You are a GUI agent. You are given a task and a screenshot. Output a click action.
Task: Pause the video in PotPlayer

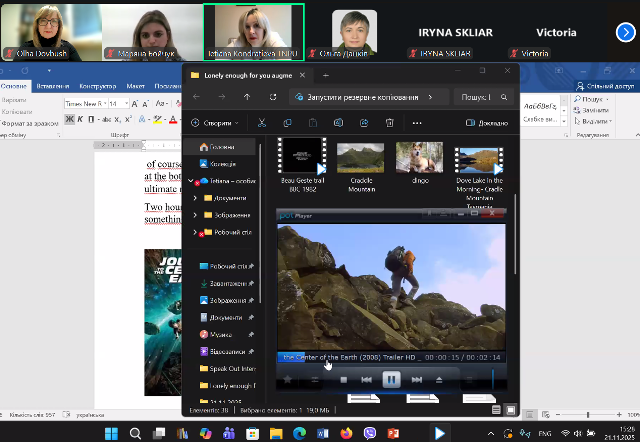click(391, 379)
